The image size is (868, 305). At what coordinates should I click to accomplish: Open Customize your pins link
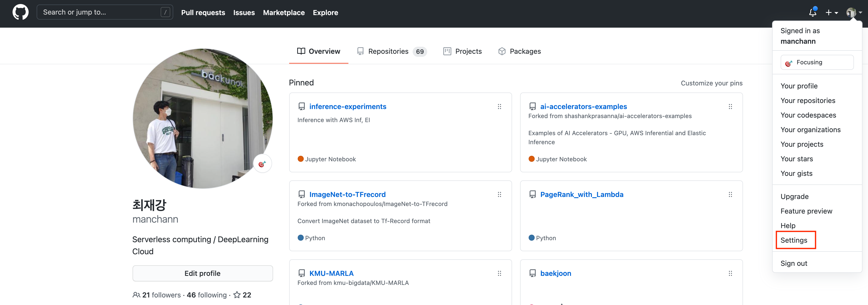(711, 83)
